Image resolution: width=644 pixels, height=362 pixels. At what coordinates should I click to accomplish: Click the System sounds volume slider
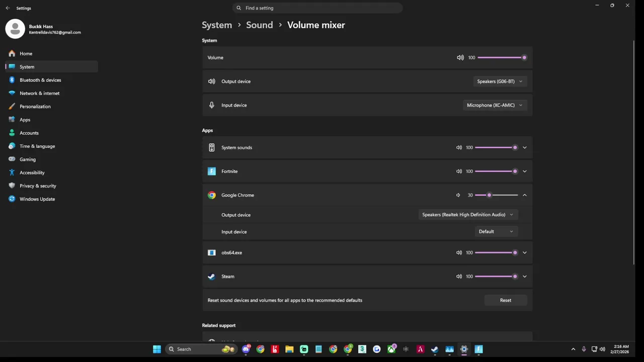point(496,147)
